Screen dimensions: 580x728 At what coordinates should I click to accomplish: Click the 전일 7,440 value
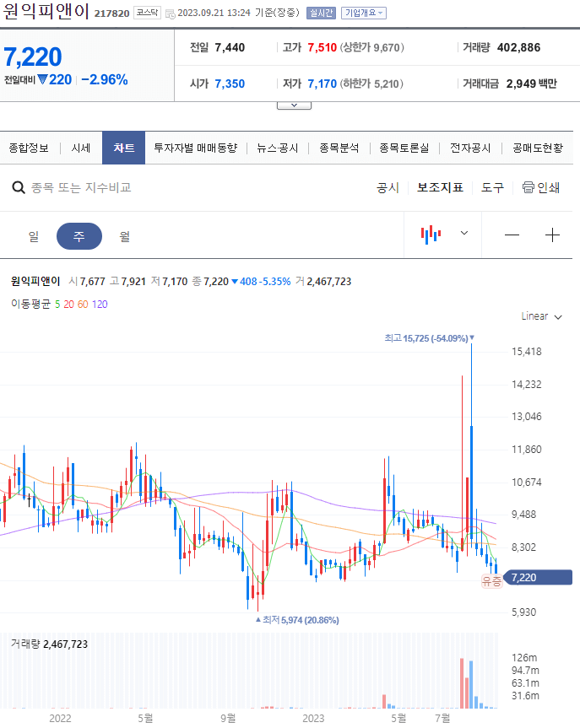click(x=230, y=47)
